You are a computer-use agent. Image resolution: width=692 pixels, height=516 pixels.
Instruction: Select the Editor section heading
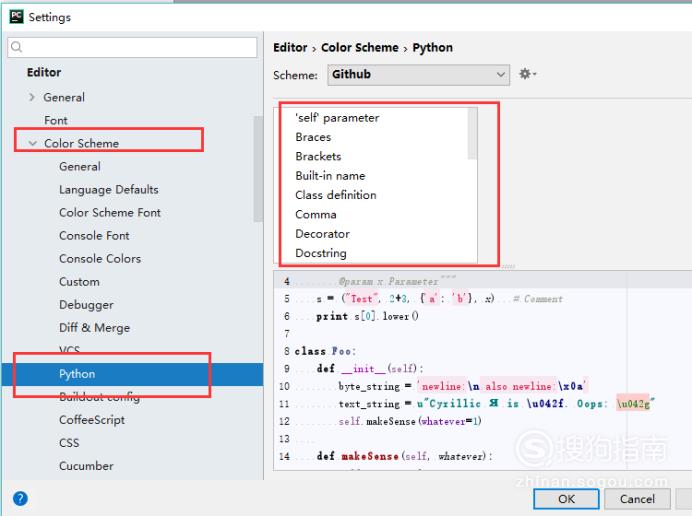click(x=44, y=72)
